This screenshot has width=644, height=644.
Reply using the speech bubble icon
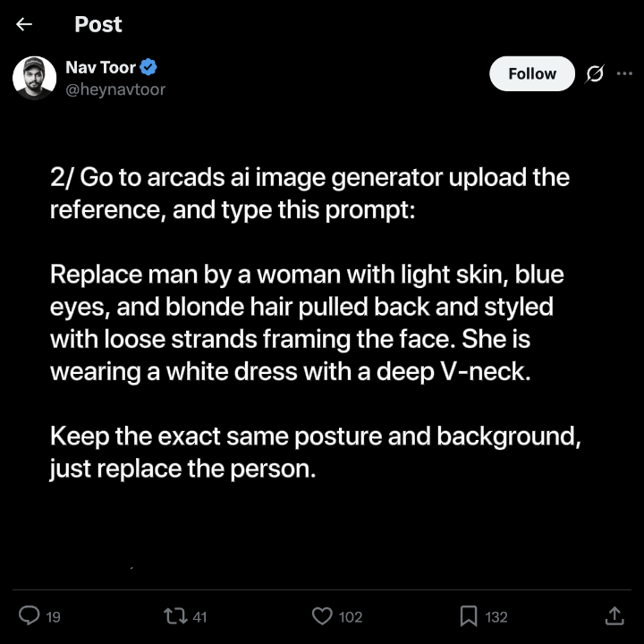tap(30, 615)
